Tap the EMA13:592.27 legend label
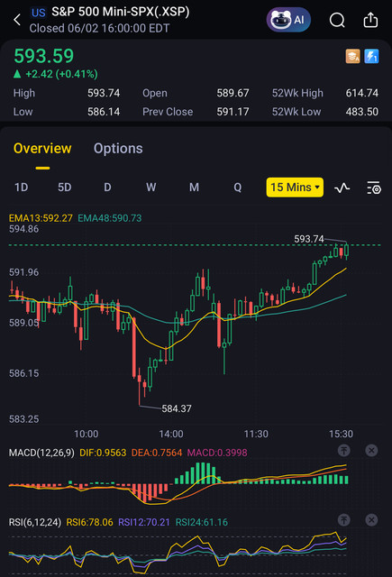 pyautogui.click(x=41, y=218)
